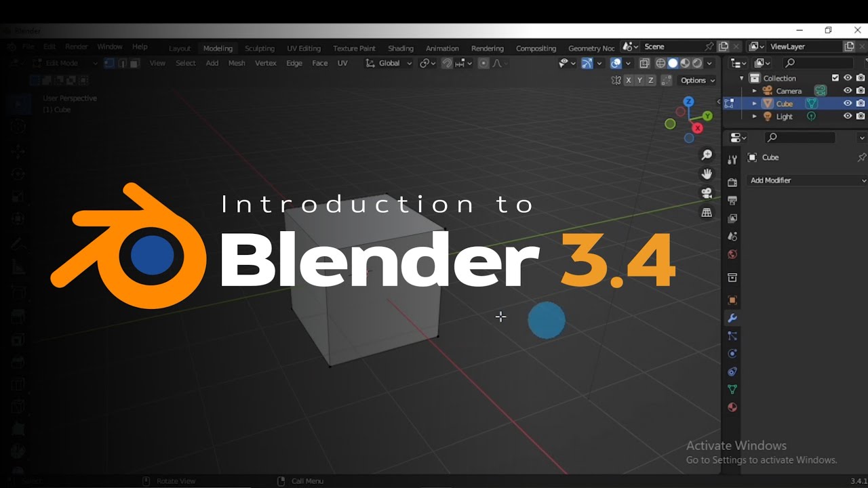This screenshot has height=488, width=868.
Task: Pin the Cube properties context
Action: pyautogui.click(x=861, y=157)
